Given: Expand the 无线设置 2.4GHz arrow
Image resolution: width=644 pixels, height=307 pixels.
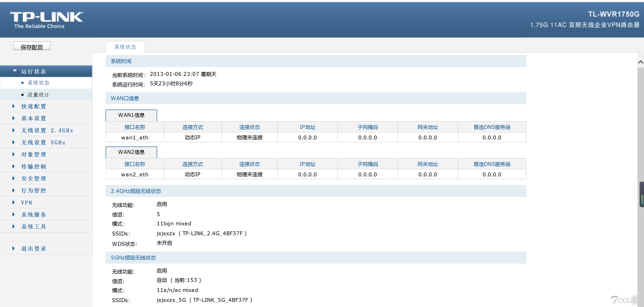Looking at the screenshot, I should [14, 130].
